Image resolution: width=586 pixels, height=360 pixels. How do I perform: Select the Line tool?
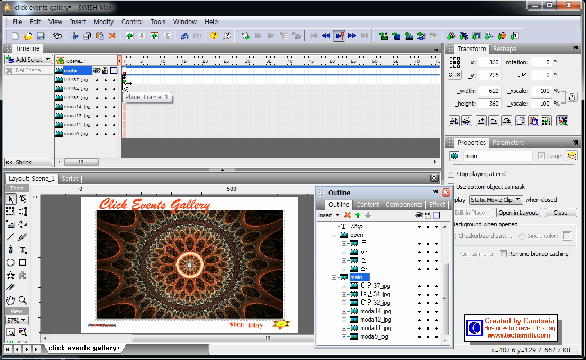pos(11,237)
